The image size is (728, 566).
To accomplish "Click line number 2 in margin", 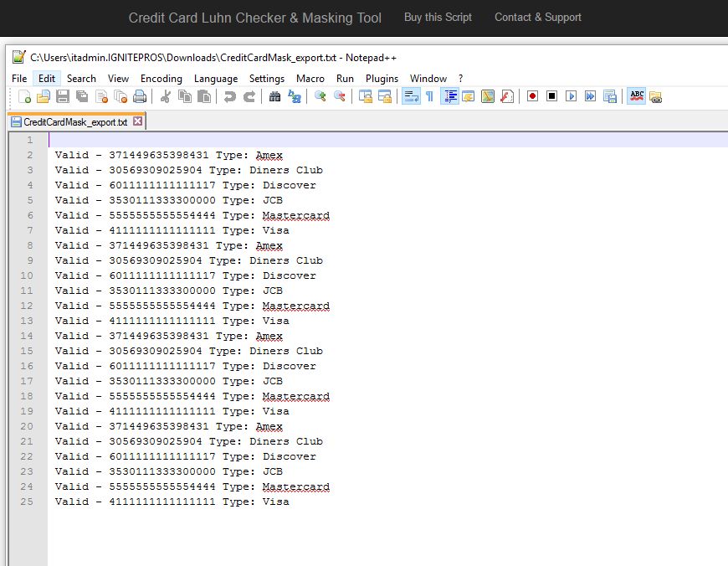I will tap(30, 155).
